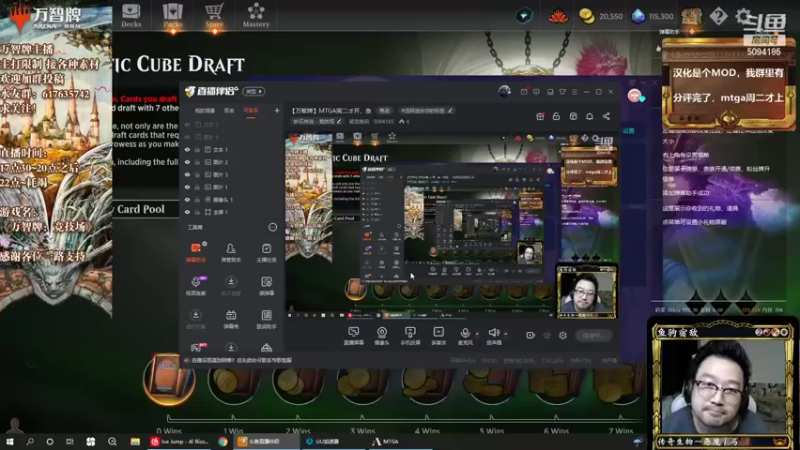Toggle preview eye icon in bottom bar

click(547, 335)
